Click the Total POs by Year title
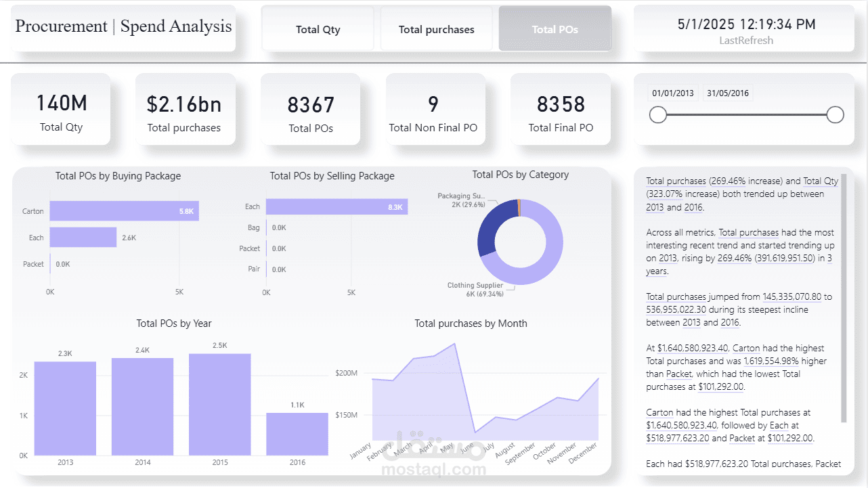The width and height of the screenshot is (868, 488). tap(174, 324)
